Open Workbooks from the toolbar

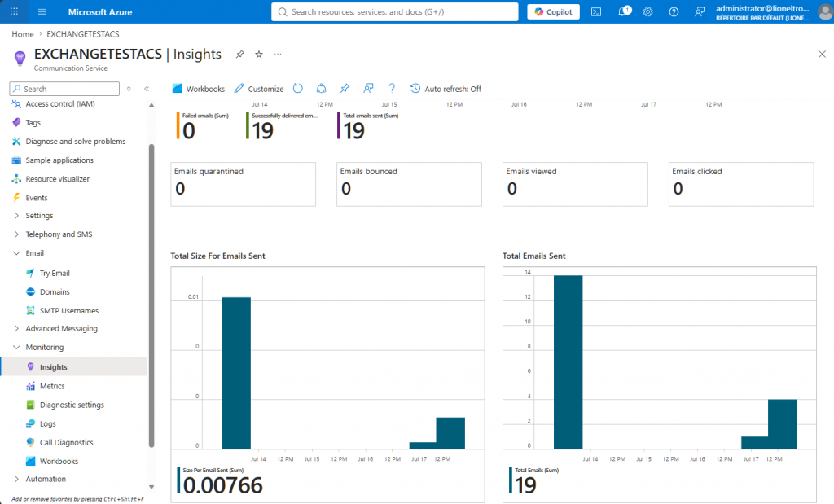point(199,89)
